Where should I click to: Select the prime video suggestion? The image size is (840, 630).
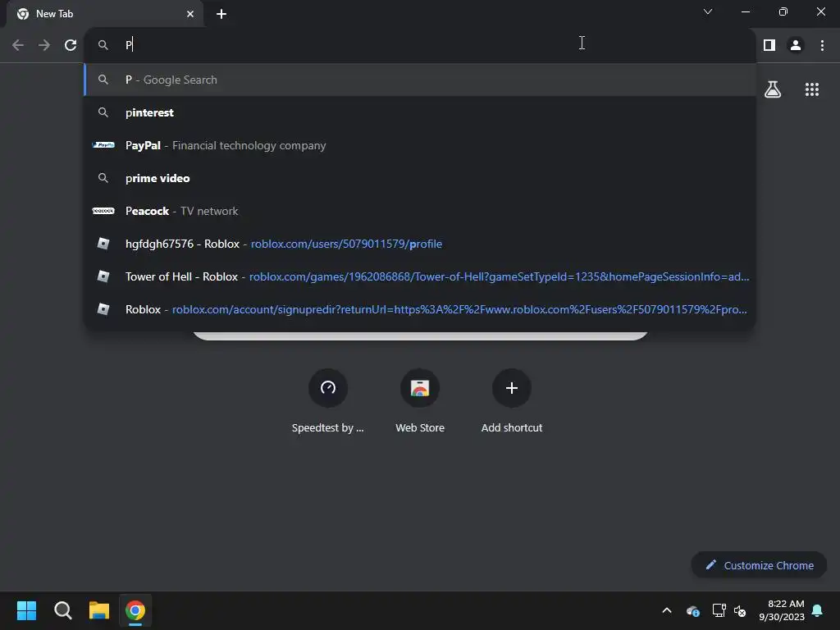click(x=420, y=178)
